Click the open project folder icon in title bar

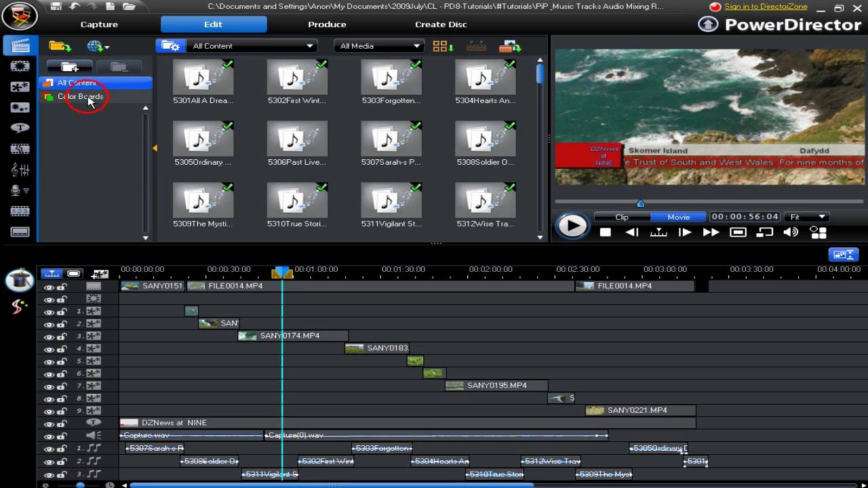coord(128,7)
